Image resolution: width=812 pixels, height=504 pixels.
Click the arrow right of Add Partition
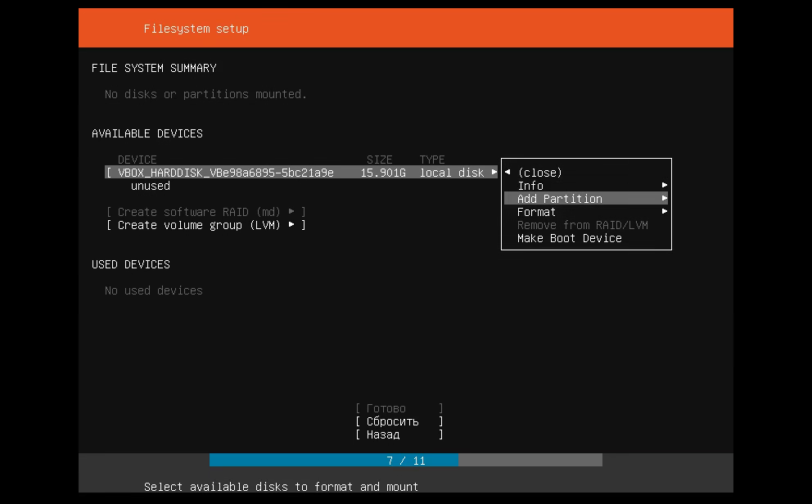[x=665, y=199]
